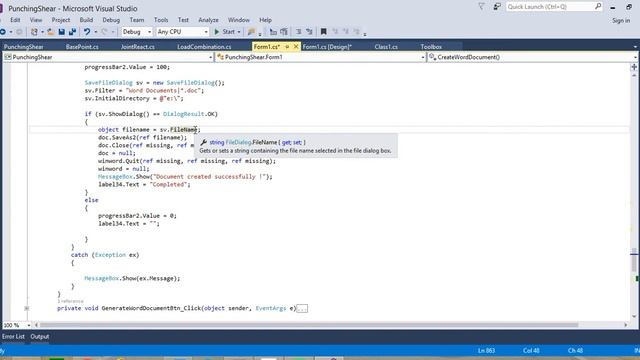
Task: Open the Team menu
Action: click(137, 20)
